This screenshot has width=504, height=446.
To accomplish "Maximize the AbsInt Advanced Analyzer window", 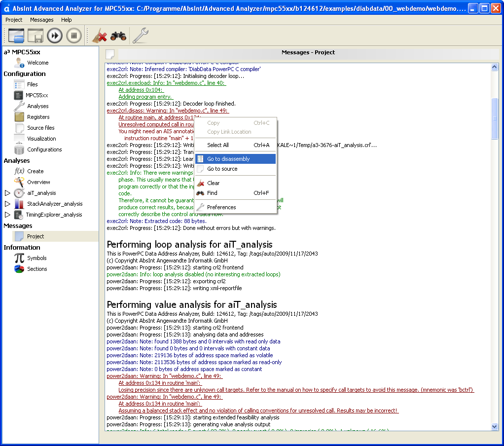I will click(484, 8).
